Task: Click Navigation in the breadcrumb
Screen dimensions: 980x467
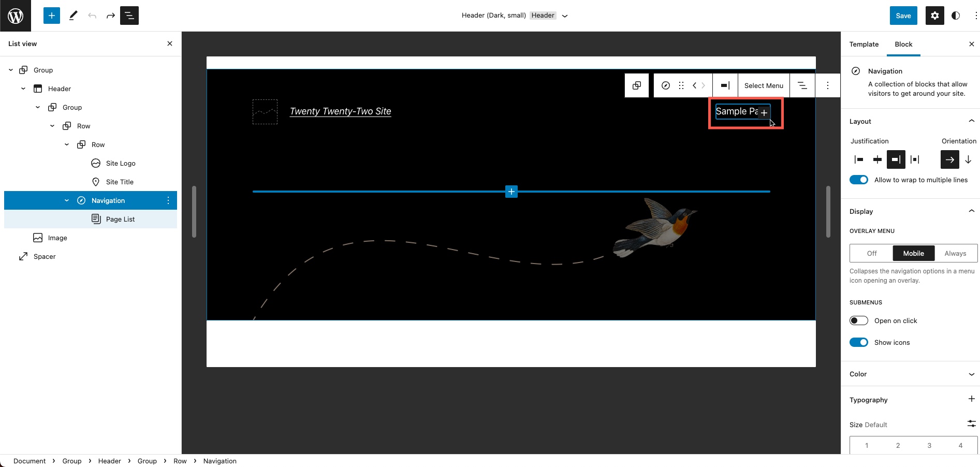Action: [220, 461]
